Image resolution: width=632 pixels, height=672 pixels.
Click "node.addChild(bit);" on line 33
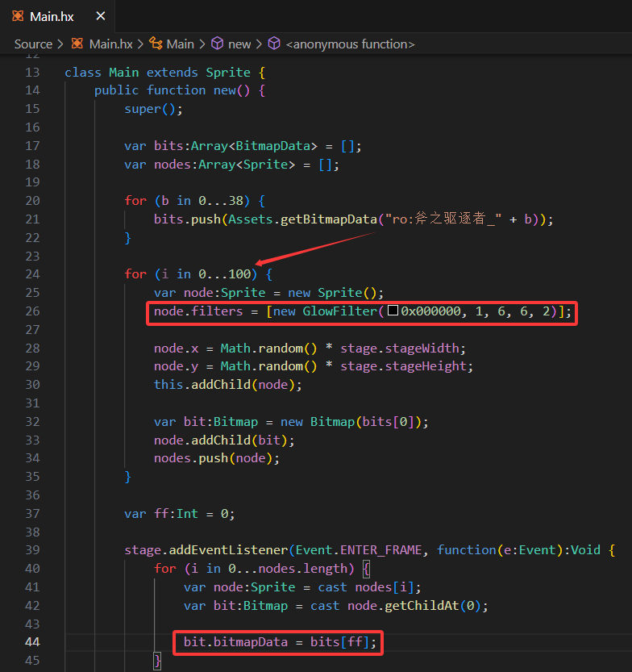pos(224,440)
